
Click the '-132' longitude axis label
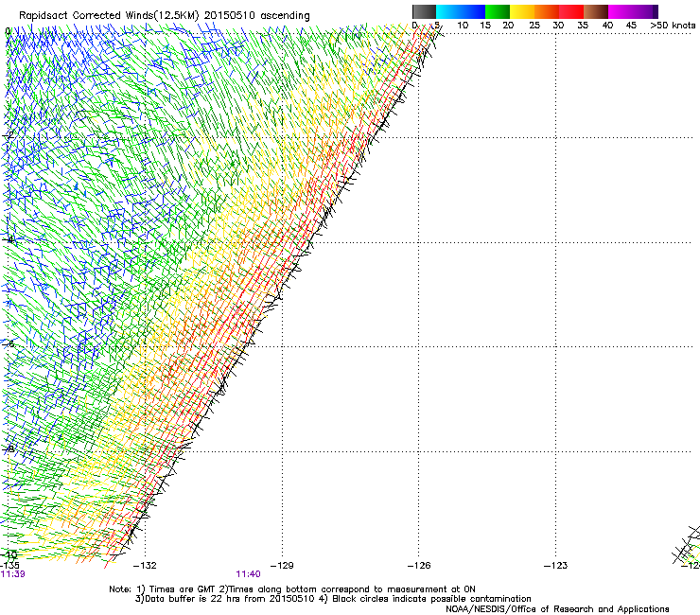(x=145, y=566)
